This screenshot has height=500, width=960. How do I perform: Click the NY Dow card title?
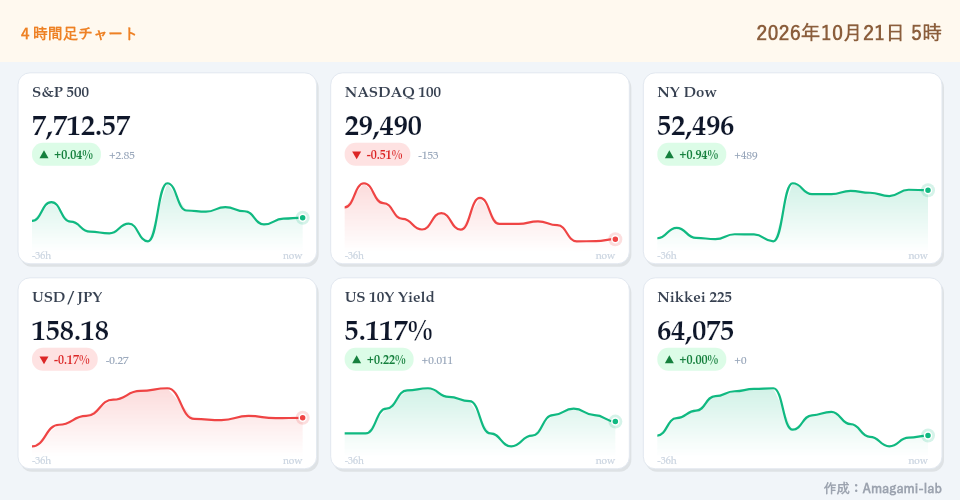687,92
